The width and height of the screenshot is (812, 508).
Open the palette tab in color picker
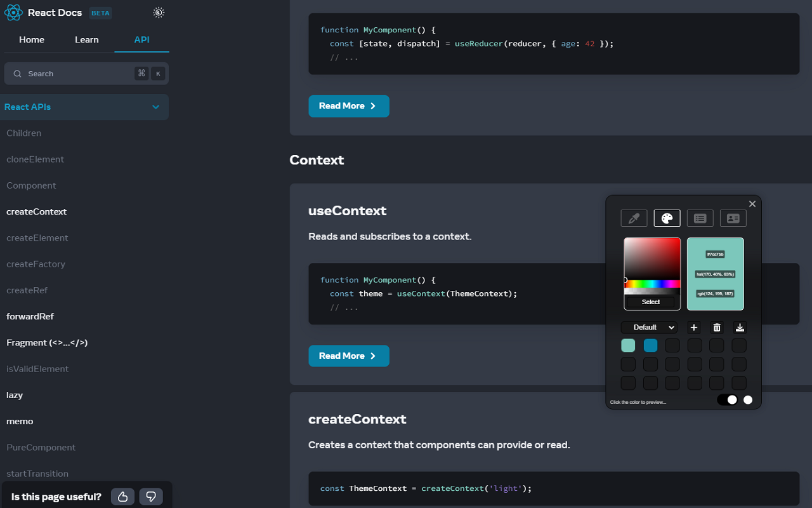coord(667,218)
